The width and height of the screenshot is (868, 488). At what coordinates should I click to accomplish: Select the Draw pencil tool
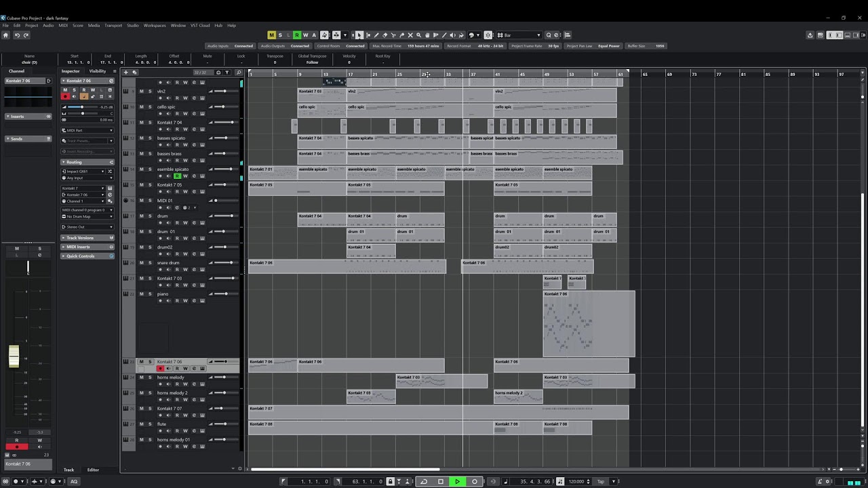point(376,35)
